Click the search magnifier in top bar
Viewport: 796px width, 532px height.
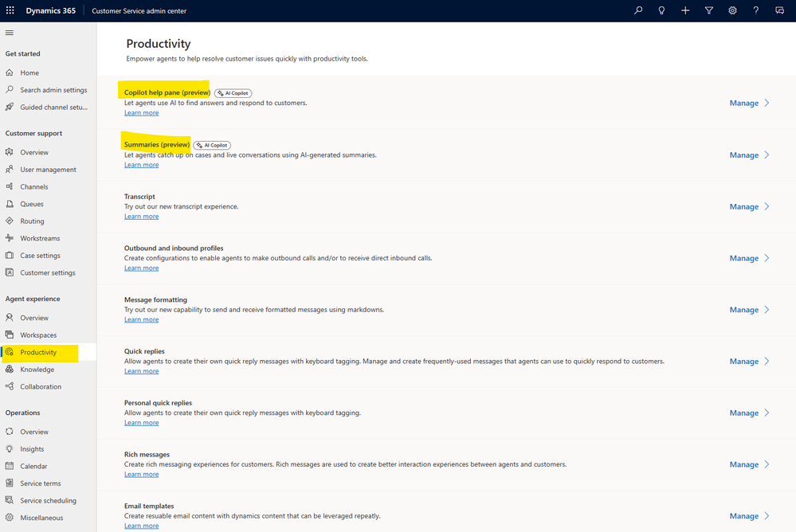click(x=638, y=10)
